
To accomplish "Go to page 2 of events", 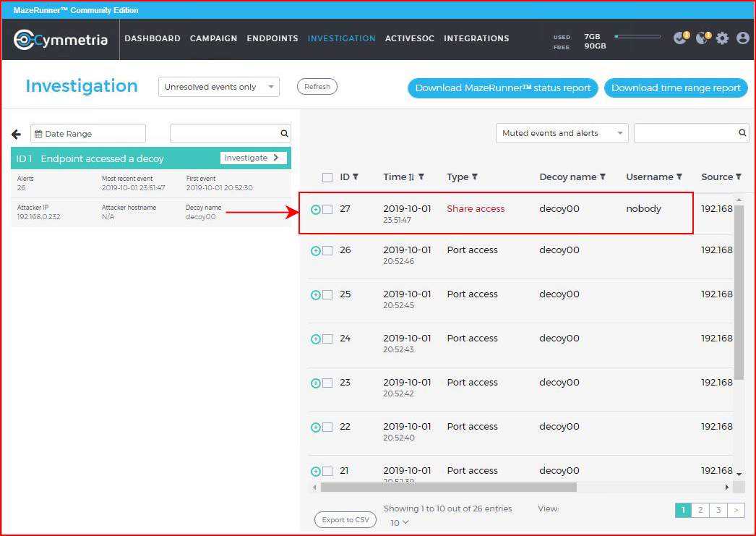I will (700, 510).
